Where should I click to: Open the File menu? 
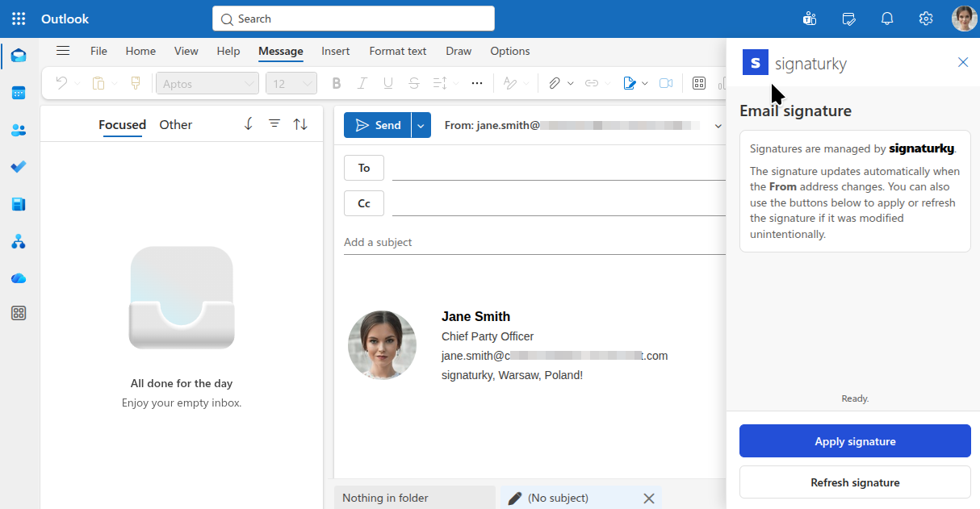tap(98, 51)
